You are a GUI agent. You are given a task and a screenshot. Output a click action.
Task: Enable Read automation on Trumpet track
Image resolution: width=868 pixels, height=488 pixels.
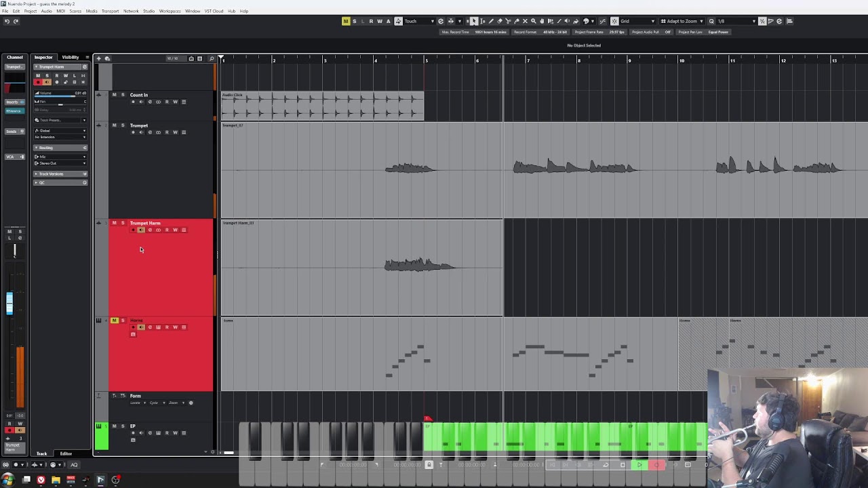167,132
